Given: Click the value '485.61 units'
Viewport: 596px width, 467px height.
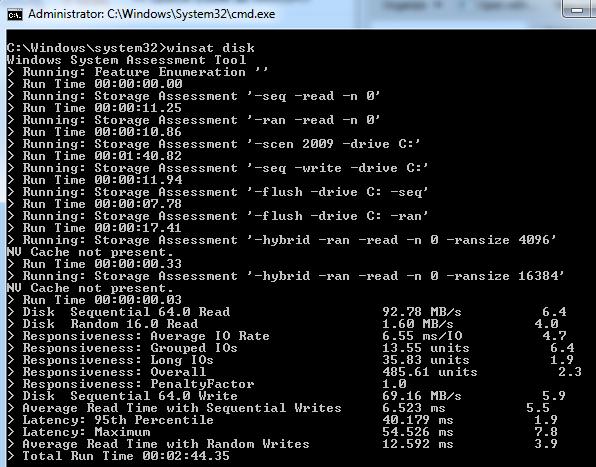Looking at the screenshot, I should click(x=430, y=372).
